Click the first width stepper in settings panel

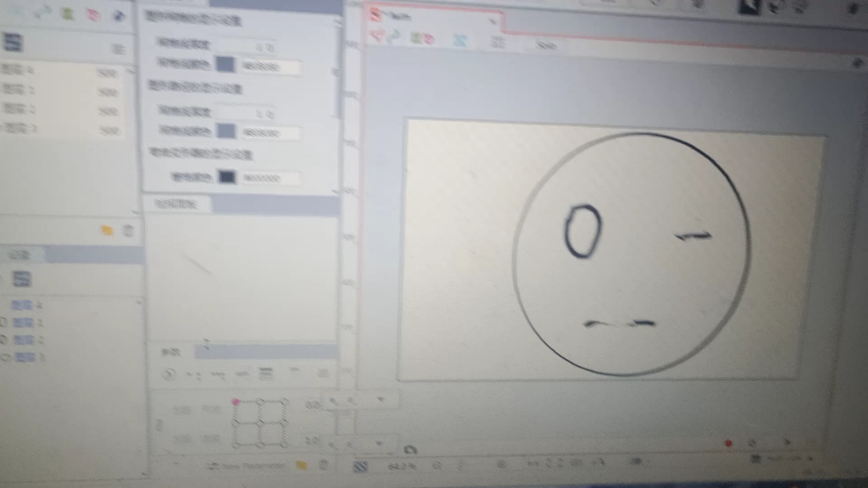click(x=247, y=47)
